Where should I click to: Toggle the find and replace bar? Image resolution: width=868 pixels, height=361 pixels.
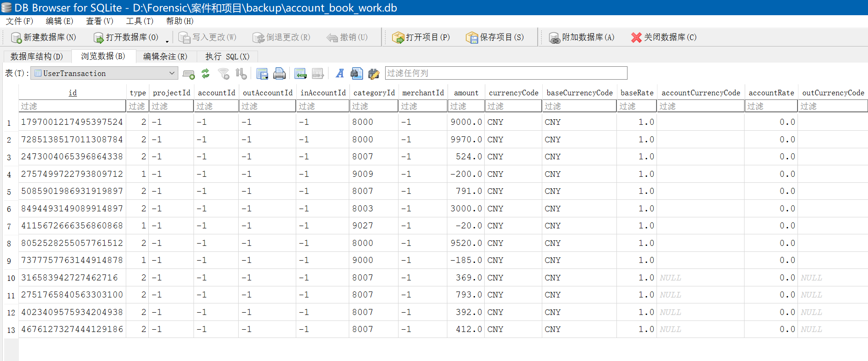tap(374, 74)
